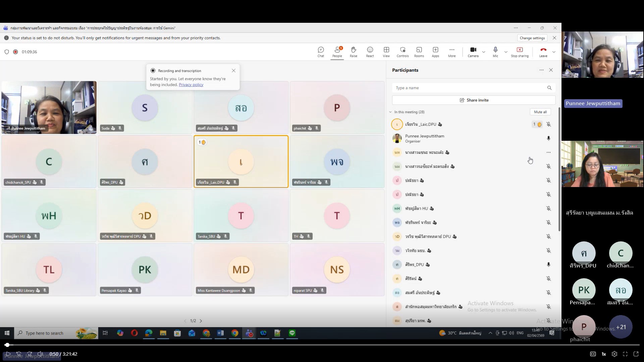Toggle the Mic mute button
Viewport: 644px width, 362px height.
(495, 52)
